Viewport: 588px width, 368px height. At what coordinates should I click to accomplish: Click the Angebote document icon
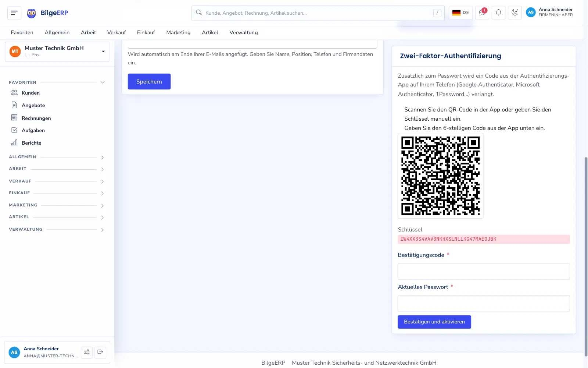14,105
